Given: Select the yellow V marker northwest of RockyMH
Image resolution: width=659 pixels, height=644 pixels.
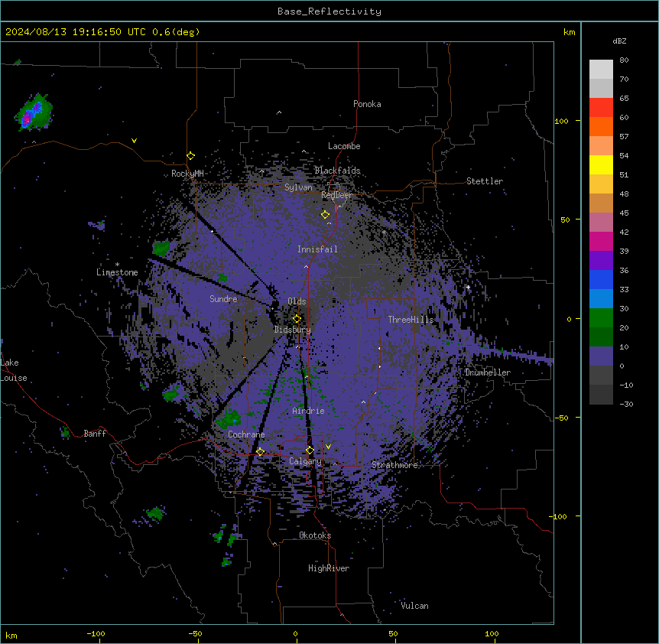Looking at the screenshot, I should click(134, 141).
